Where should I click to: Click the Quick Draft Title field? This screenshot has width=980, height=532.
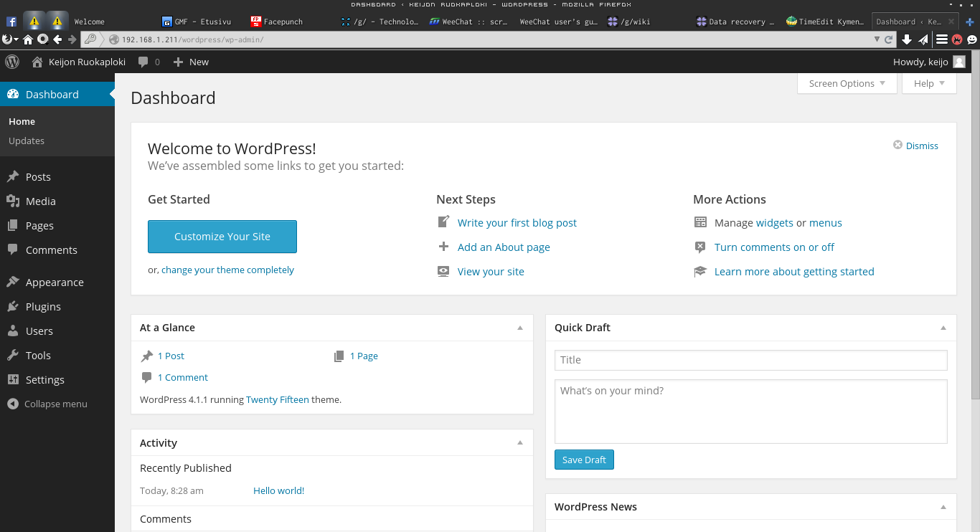pyautogui.click(x=750, y=360)
